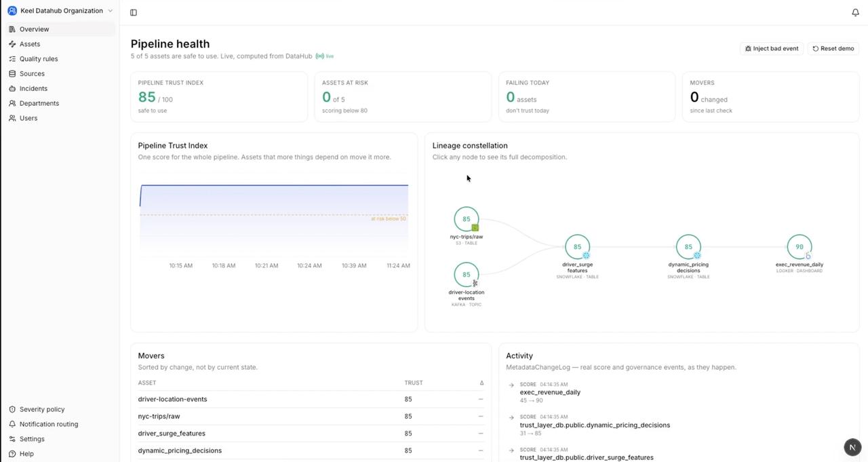The image size is (868, 462).
Task: Click arrow icon beside exec_revenue_daily activity
Action: coord(511,385)
